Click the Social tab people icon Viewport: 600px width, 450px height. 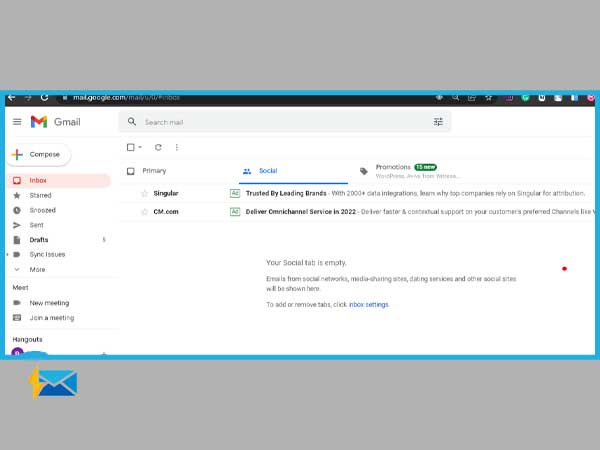point(247,171)
